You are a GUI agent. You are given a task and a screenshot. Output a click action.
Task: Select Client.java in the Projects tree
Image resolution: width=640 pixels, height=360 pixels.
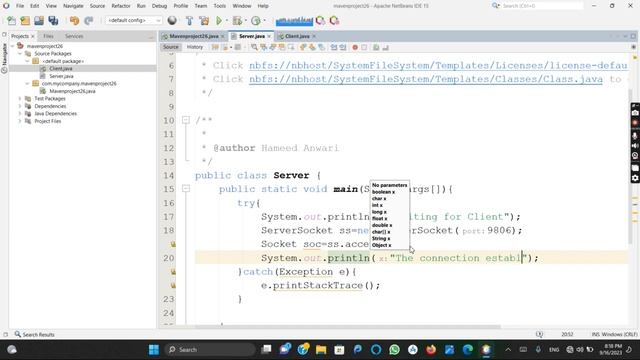click(x=61, y=69)
